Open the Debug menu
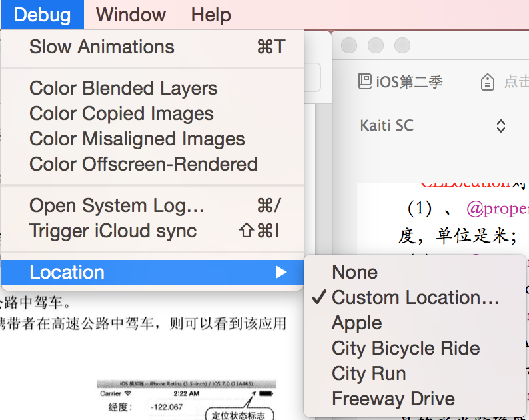 (x=42, y=15)
